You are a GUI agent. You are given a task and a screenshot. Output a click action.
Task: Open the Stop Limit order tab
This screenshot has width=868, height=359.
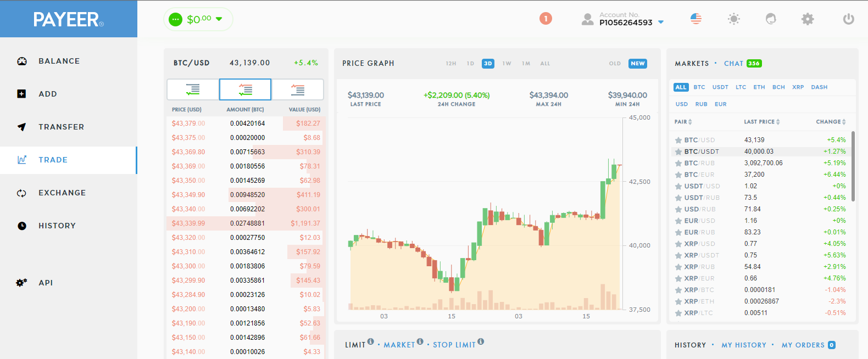[x=454, y=345]
